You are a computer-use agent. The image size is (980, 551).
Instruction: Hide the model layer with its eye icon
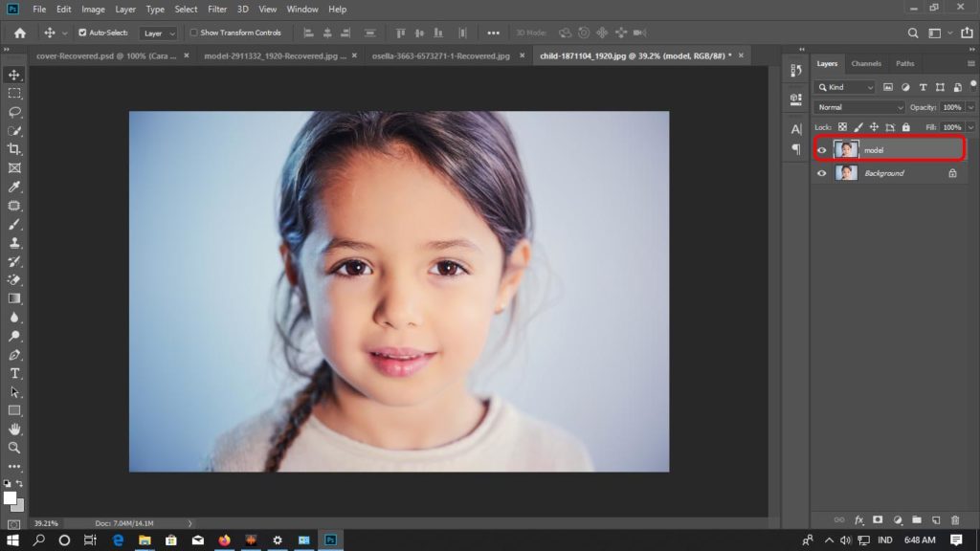point(822,150)
